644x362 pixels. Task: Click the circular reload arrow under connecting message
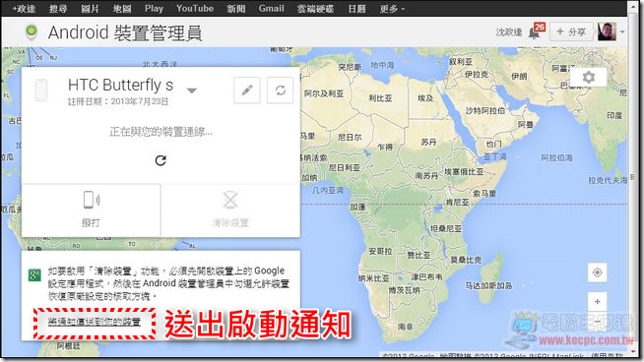tap(161, 160)
